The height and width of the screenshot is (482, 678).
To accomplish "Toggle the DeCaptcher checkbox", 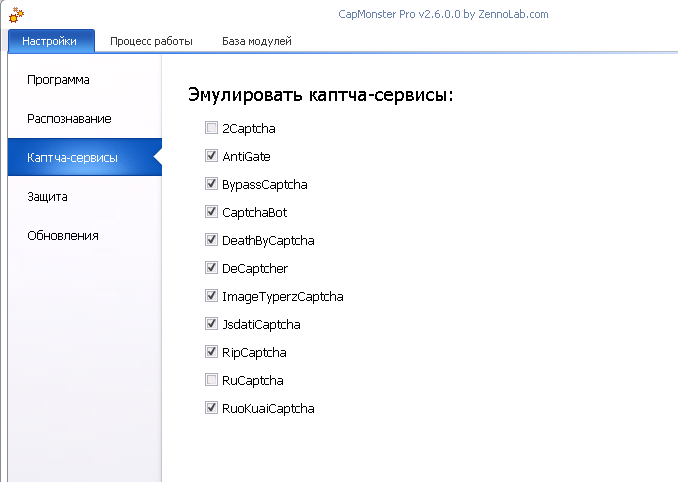I will [211, 268].
